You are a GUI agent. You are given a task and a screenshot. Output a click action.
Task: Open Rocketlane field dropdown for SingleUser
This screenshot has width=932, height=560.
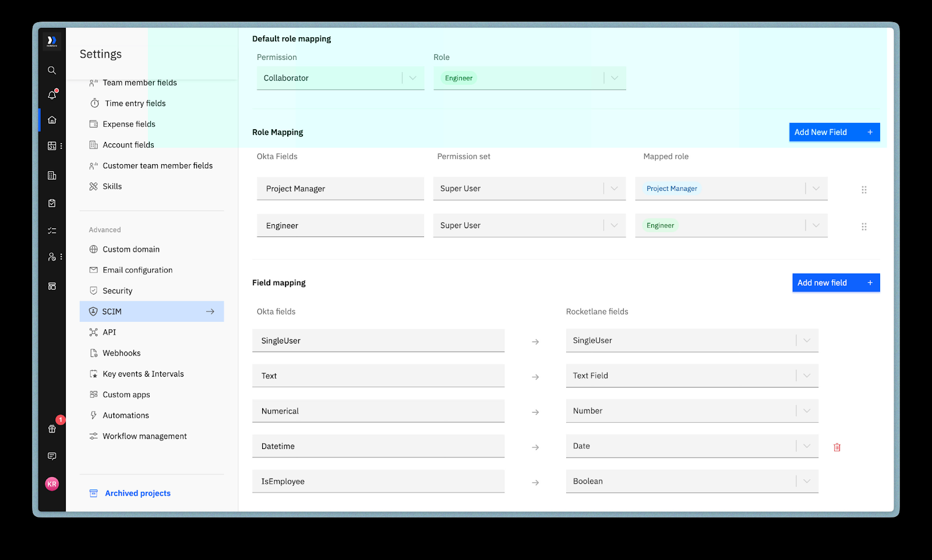(x=692, y=341)
